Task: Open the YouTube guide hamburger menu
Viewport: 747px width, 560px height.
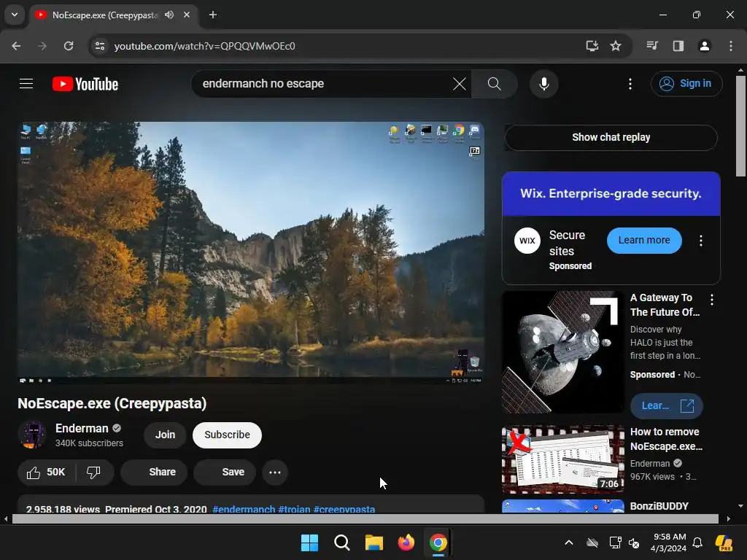Action: (x=26, y=84)
